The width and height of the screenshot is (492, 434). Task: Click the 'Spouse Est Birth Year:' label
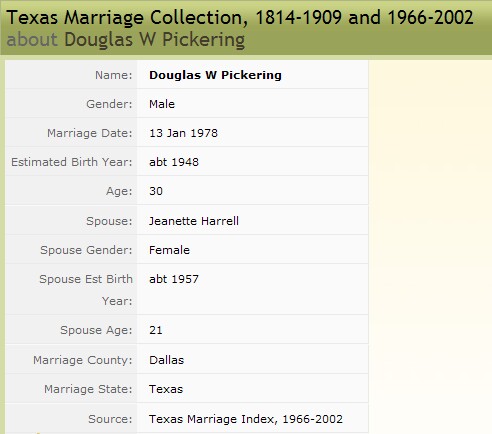point(86,290)
